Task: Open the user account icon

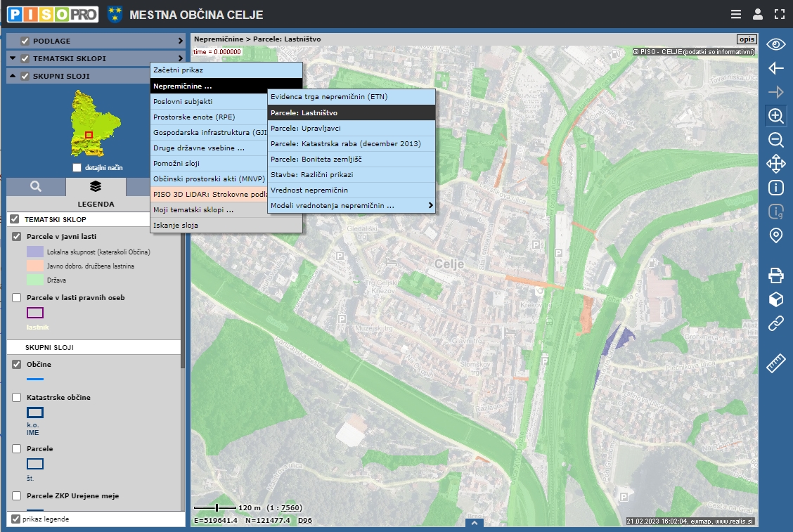Action: click(757, 14)
